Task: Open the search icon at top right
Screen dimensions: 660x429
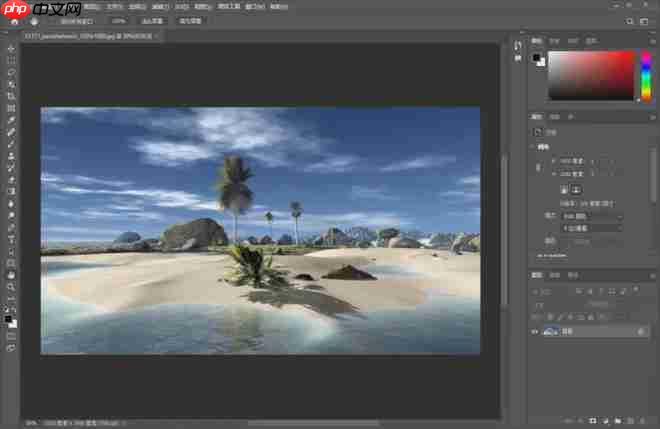Action: pos(630,21)
